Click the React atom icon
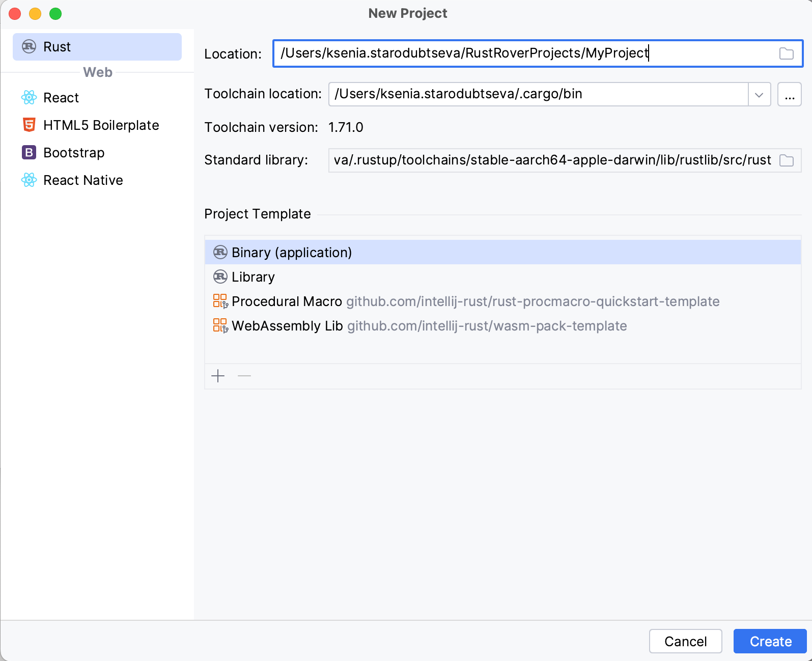The height and width of the screenshot is (661, 812). pyautogui.click(x=29, y=97)
